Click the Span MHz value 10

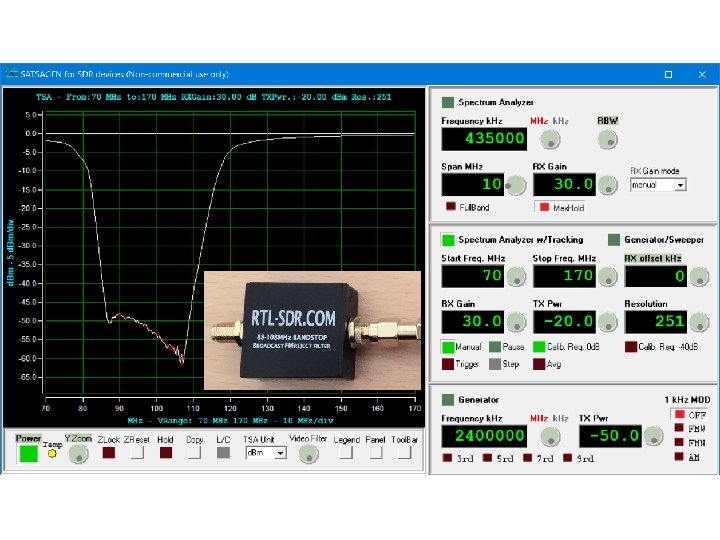tap(472, 184)
